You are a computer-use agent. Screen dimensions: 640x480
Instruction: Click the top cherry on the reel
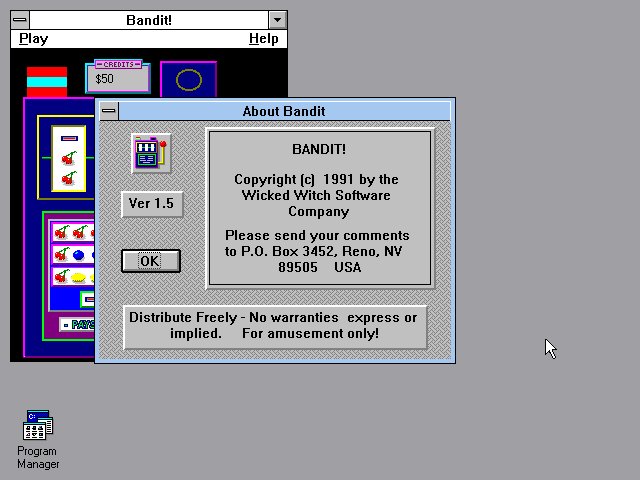[69, 158]
